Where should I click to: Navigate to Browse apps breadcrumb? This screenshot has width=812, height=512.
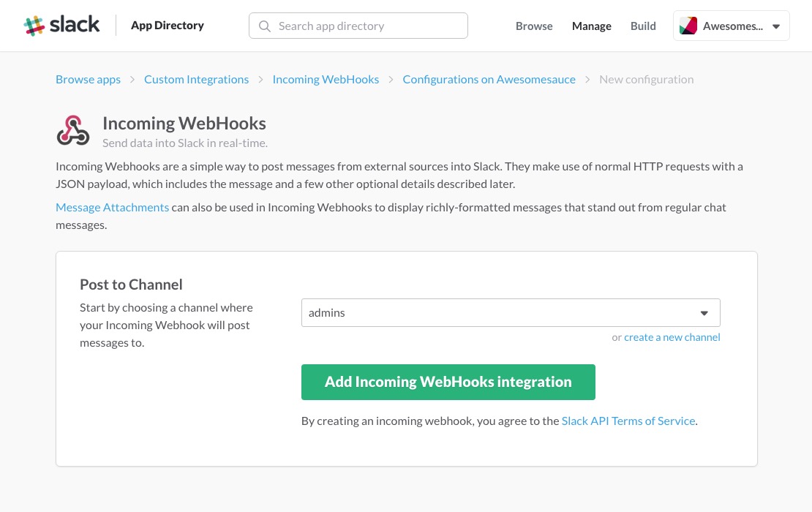[88, 79]
